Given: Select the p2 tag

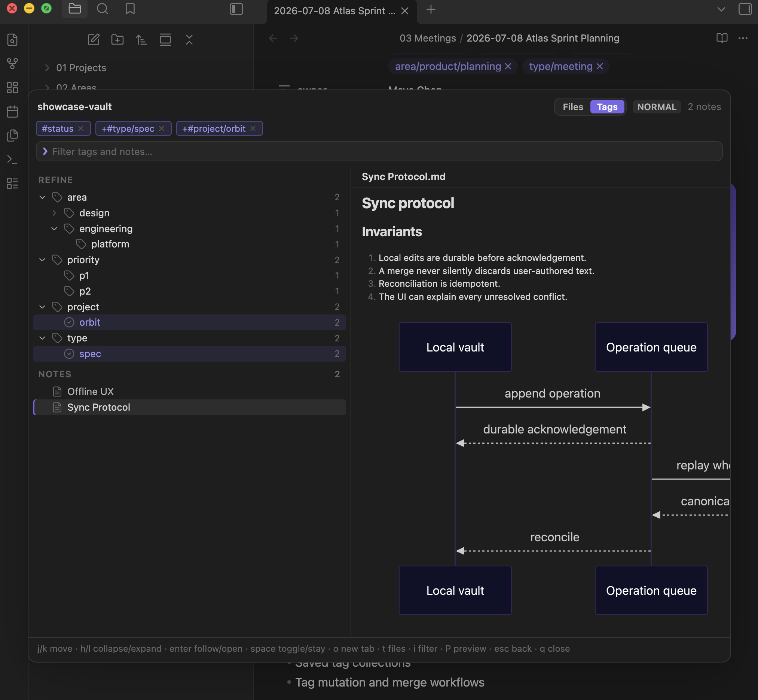Looking at the screenshot, I should click(189, 291).
